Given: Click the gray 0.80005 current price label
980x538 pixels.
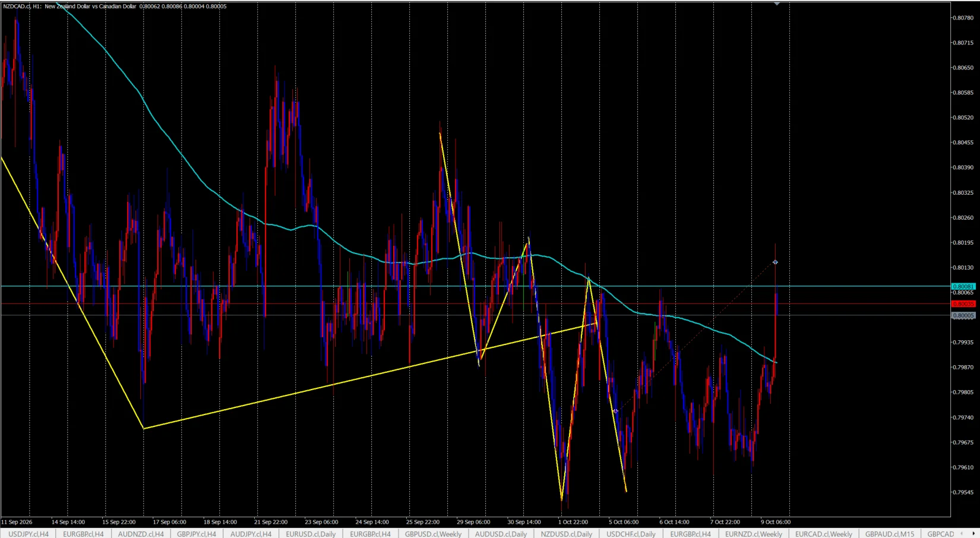Looking at the screenshot, I should 963,315.
